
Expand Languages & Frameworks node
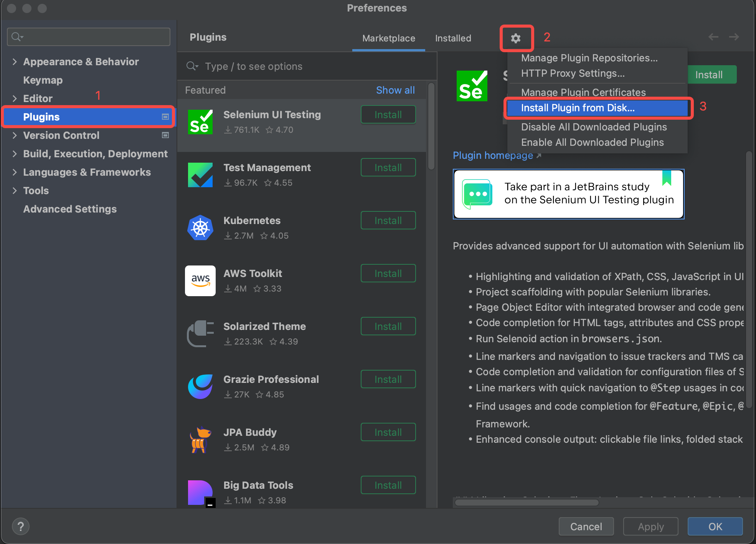coord(15,172)
